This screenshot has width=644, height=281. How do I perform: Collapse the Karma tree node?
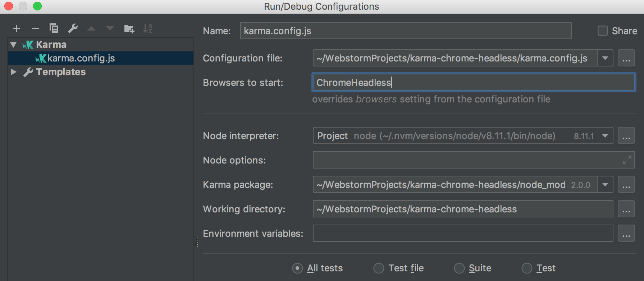(x=14, y=45)
